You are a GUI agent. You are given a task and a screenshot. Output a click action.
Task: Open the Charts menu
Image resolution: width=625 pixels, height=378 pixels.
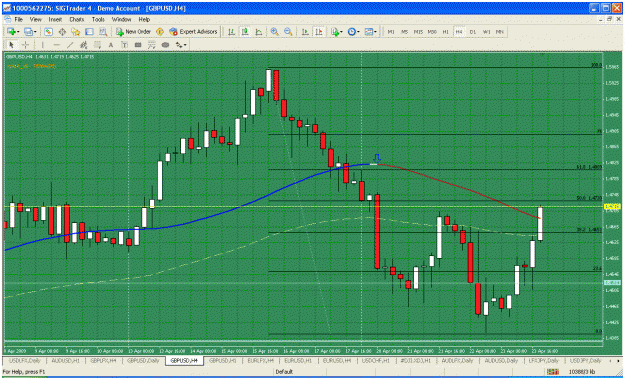click(x=77, y=19)
